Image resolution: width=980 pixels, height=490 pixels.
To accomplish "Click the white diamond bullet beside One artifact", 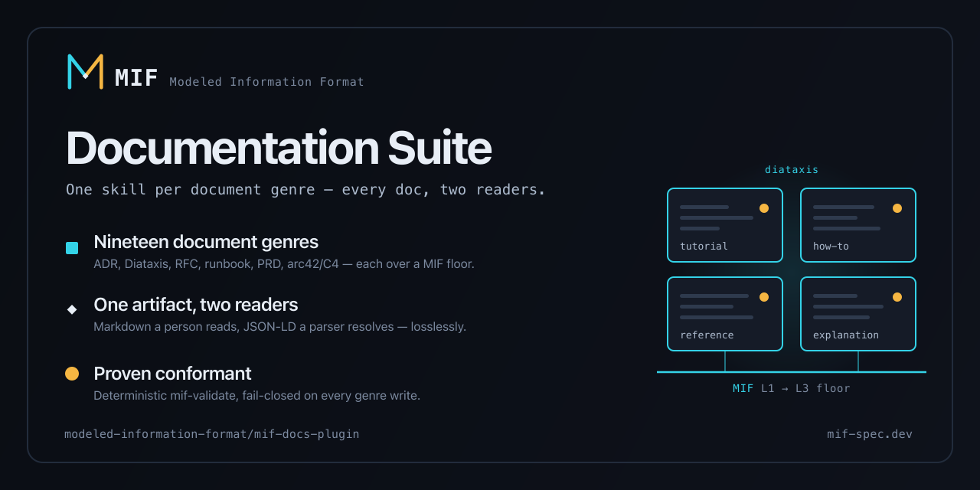I will pyautogui.click(x=72, y=309).
